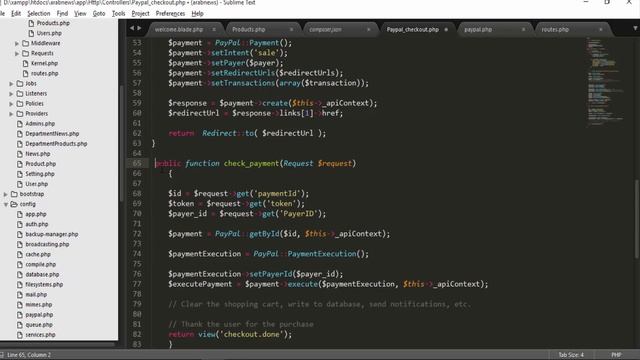Open backup-manager.php in config folder

click(x=51, y=234)
